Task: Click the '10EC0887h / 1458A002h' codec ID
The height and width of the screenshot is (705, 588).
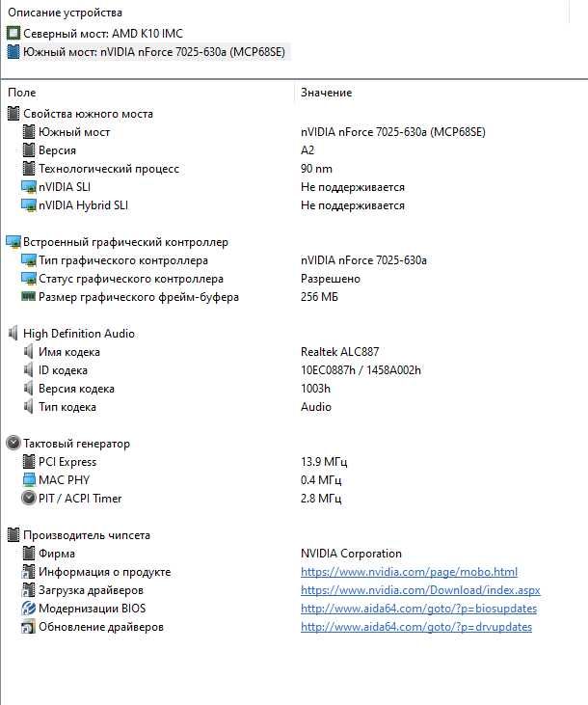Action: click(361, 370)
